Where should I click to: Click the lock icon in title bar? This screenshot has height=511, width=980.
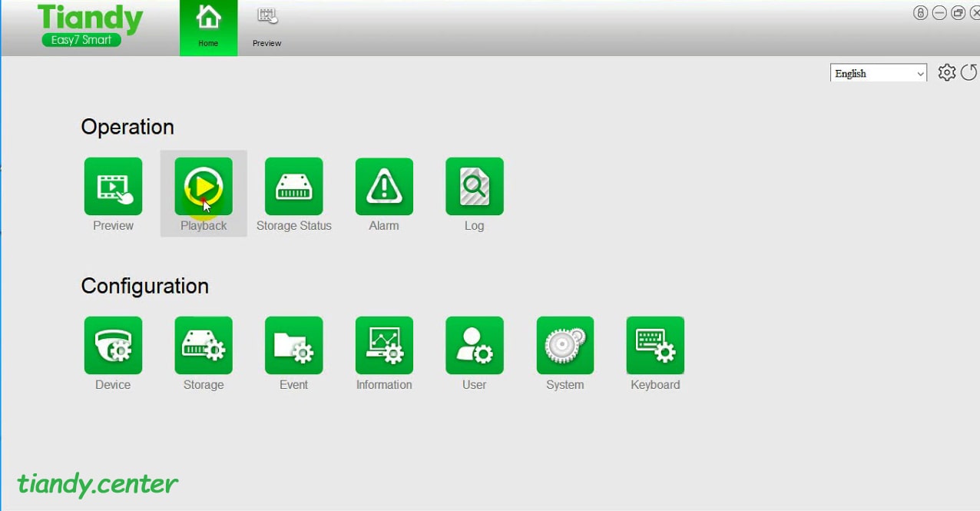(921, 13)
